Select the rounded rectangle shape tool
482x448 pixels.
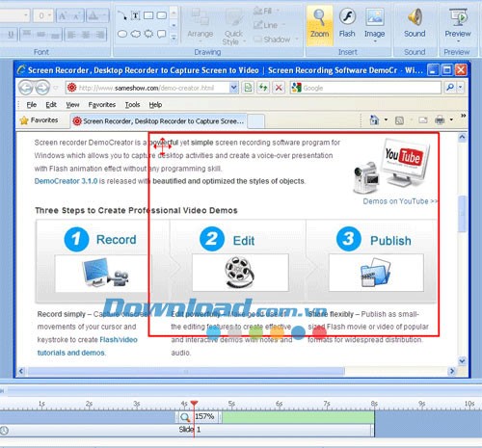162,15
